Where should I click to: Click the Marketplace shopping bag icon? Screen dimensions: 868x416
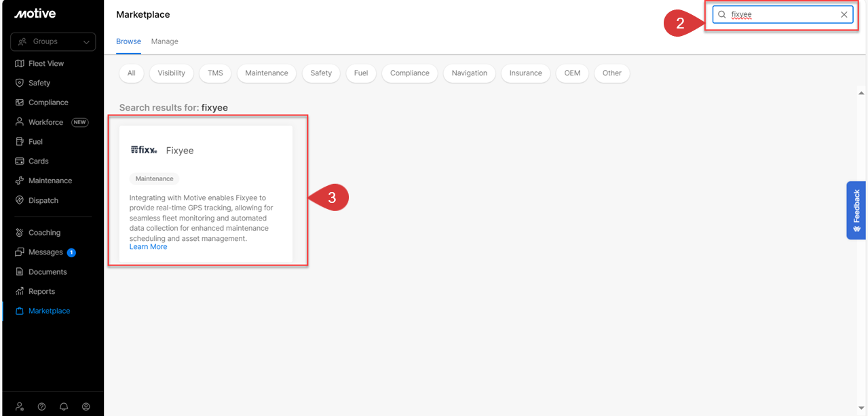[x=20, y=311]
